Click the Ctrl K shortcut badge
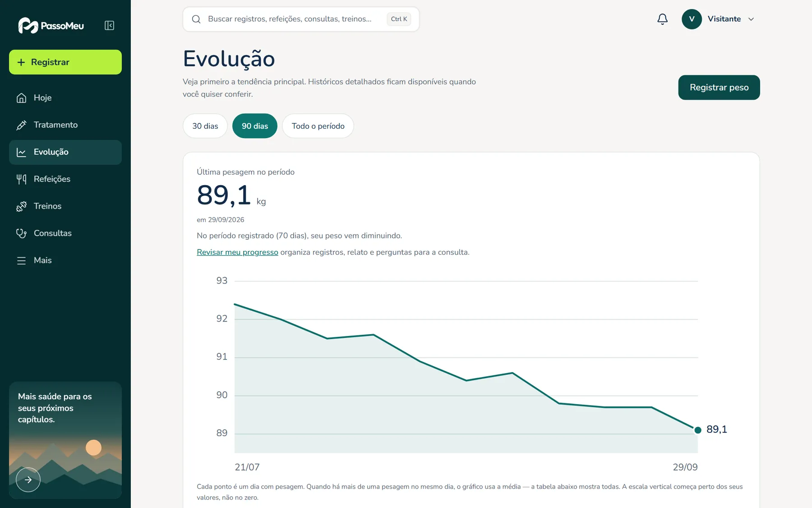Screen dimensions: 812x508 point(399,19)
